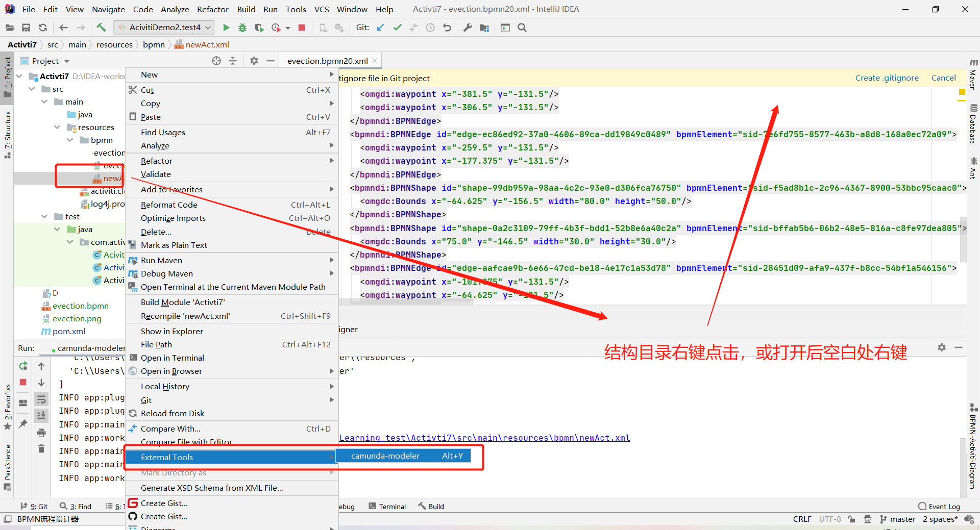Collapse the resources folder node

pyautogui.click(x=58, y=127)
